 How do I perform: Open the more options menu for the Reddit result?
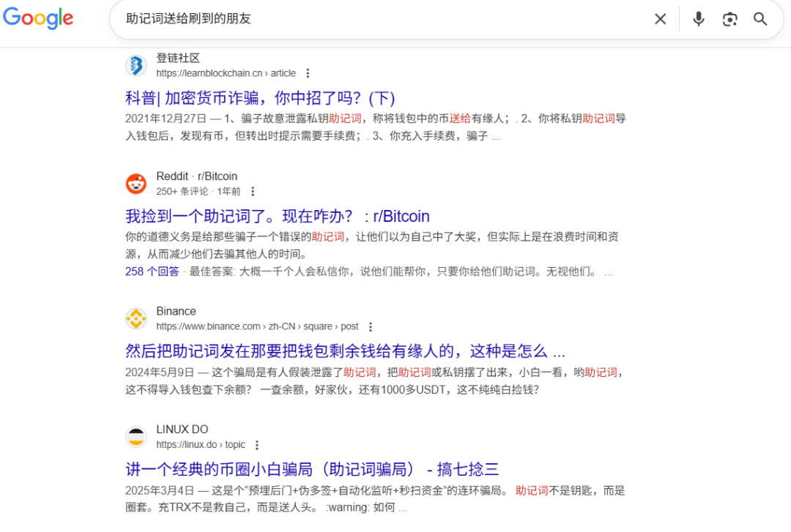(253, 191)
